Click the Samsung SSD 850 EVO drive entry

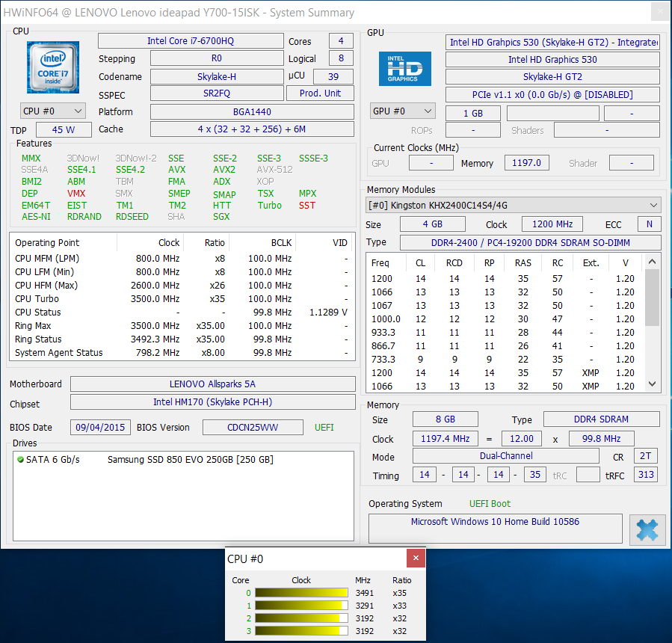point(191,460)
